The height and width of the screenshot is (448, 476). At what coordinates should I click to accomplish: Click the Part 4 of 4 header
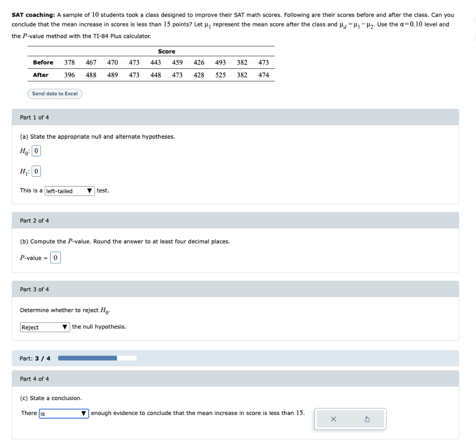[x=34, y=378]
